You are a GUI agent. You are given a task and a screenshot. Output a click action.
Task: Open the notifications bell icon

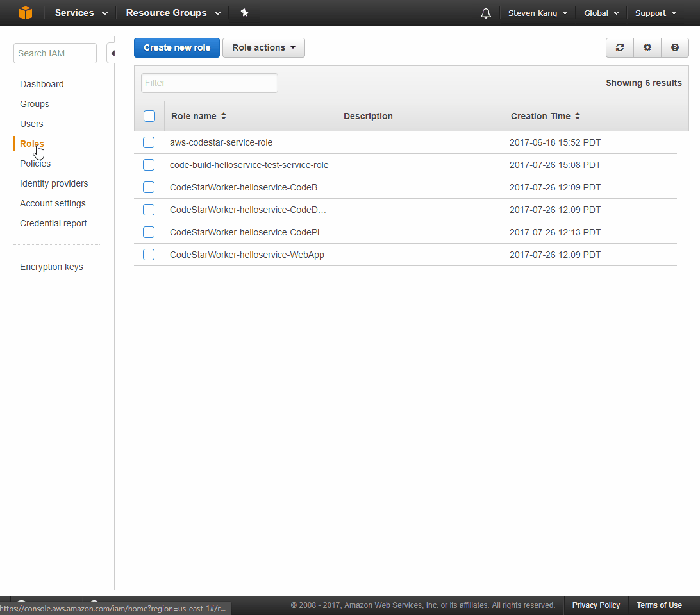[486, 13]
